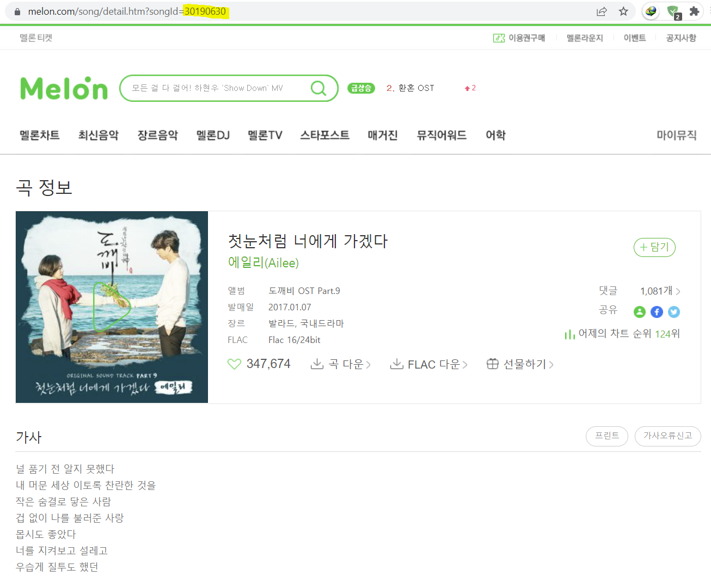Click the search magnifier icon
Image resolution: width=711 pixels, height=588 pixels.
pyautogui.click(x=318, y=88)
